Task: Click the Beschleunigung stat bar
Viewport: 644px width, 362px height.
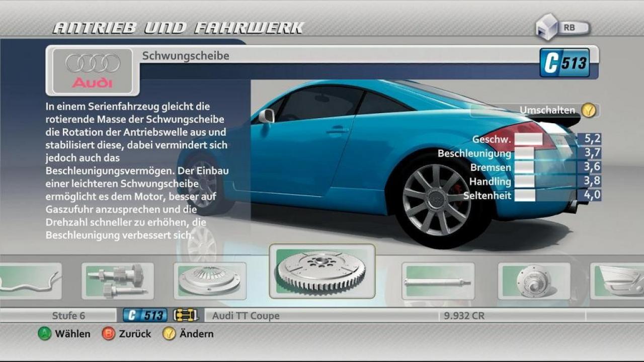Action: (524, 153)
